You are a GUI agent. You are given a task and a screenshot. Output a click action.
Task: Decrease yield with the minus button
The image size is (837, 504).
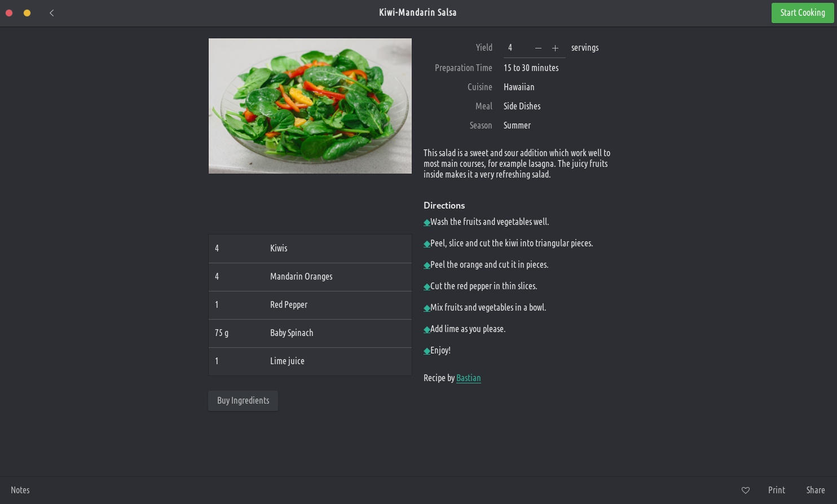(538, 48)
